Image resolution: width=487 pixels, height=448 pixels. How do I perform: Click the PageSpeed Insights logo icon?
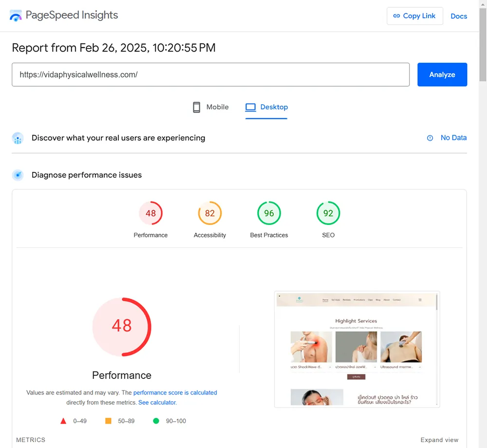16,16
